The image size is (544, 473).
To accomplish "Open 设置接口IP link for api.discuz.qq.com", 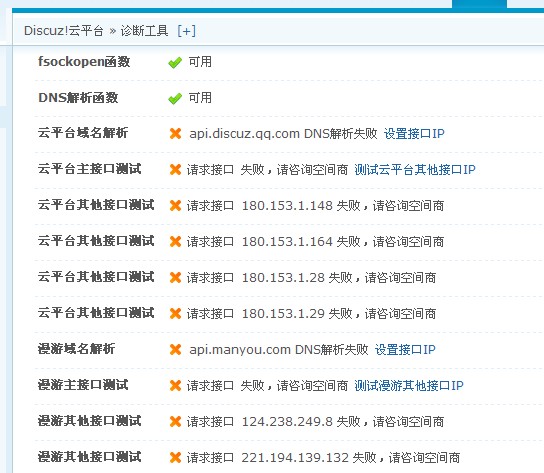I will [414, 134].
